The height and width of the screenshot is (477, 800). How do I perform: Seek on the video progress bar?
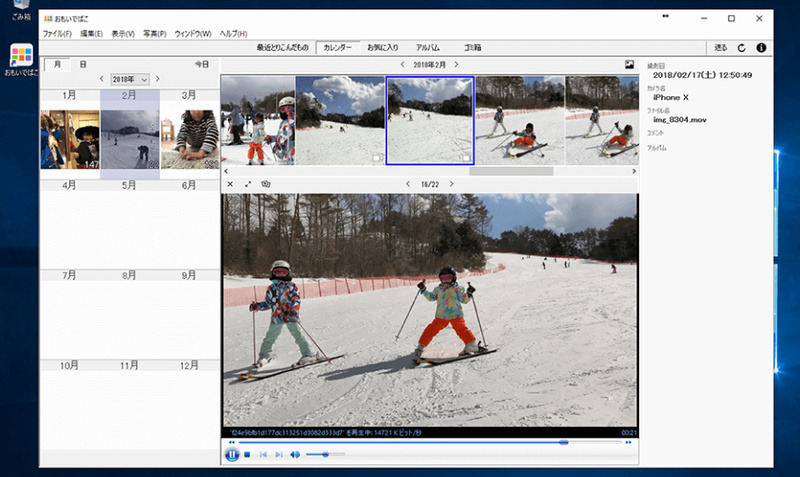click(x=430, y=442)
